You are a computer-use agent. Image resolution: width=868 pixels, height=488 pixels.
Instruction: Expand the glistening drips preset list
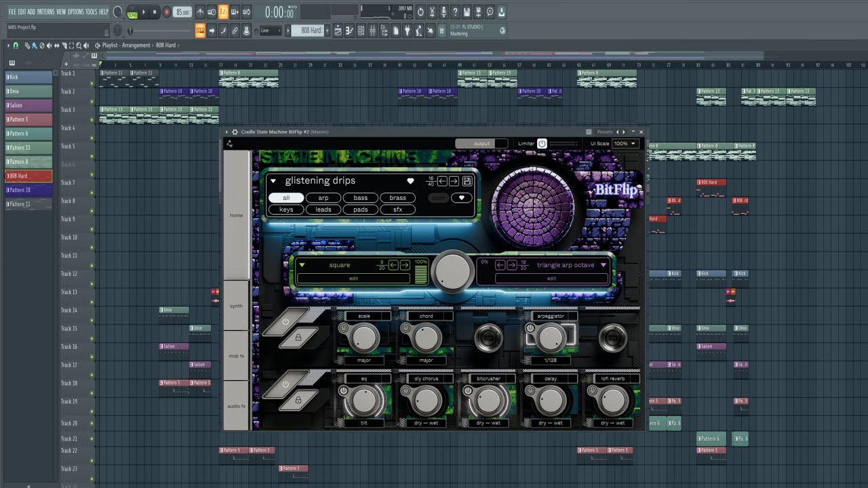(273, 181)
